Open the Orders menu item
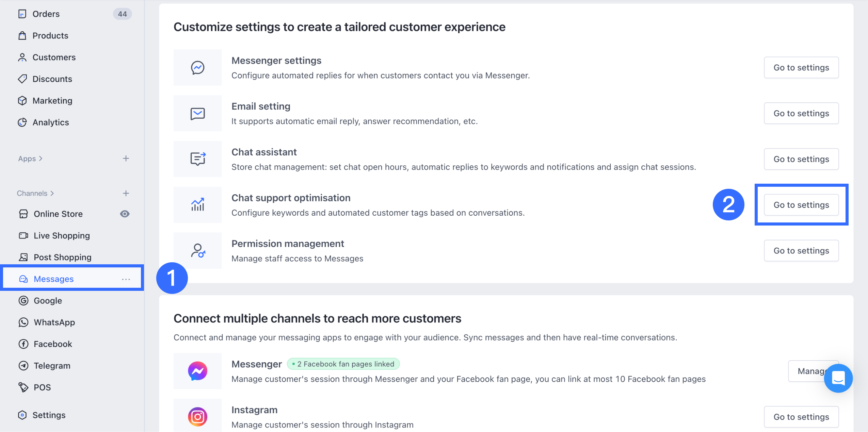The image size is (868, 432). (x=46, y=14)
